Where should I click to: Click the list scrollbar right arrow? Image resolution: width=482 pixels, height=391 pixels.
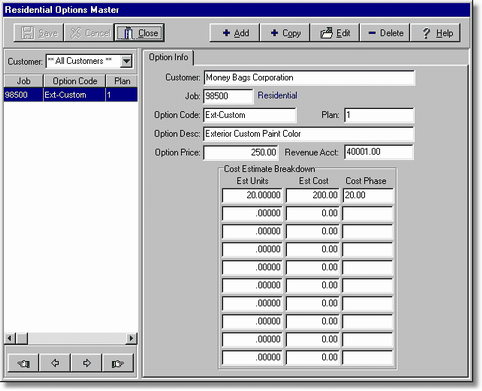pyautogui.click(x=131, y=338)
